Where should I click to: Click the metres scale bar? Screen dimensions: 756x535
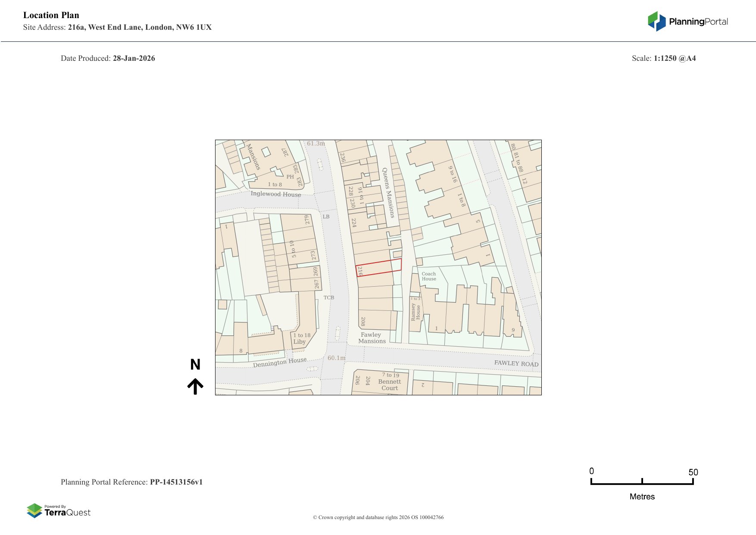pos(642,482)
